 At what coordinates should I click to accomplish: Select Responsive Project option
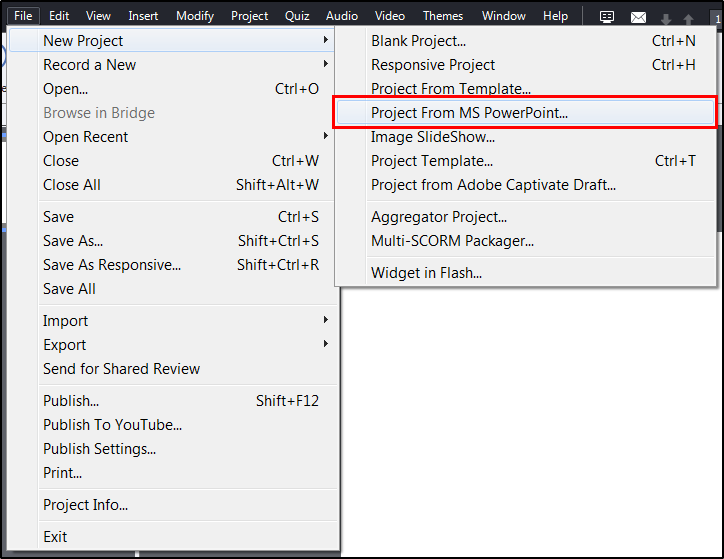(x=433, y=64)
